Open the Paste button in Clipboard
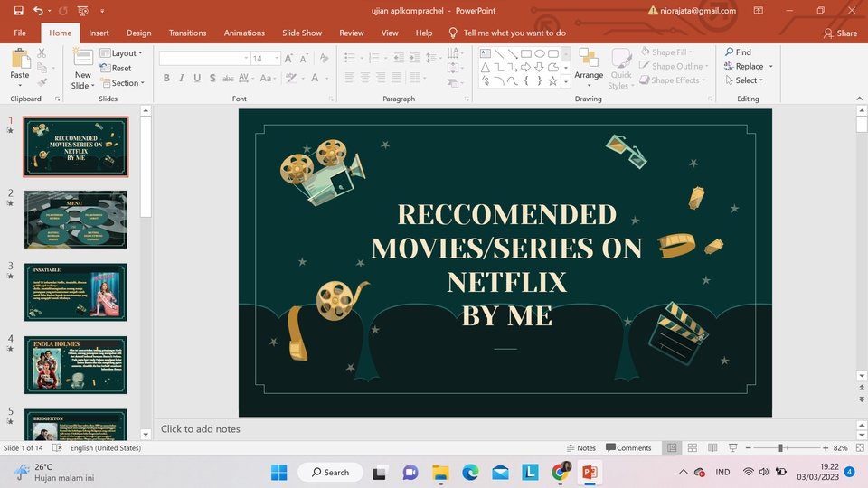Image resolution: width=868 pixels, height=488 pixels. click(x=19, y=69)
